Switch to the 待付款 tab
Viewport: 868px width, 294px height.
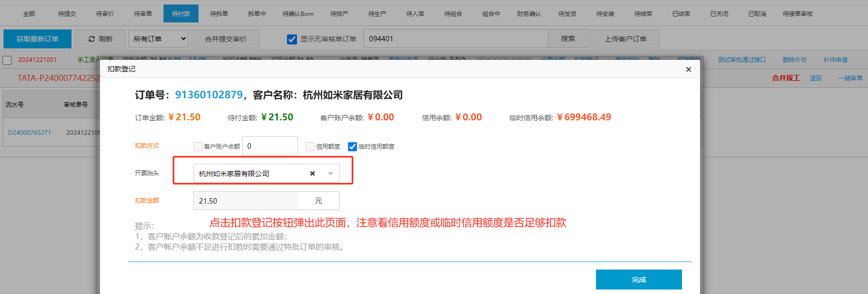(x=180, y=13)
